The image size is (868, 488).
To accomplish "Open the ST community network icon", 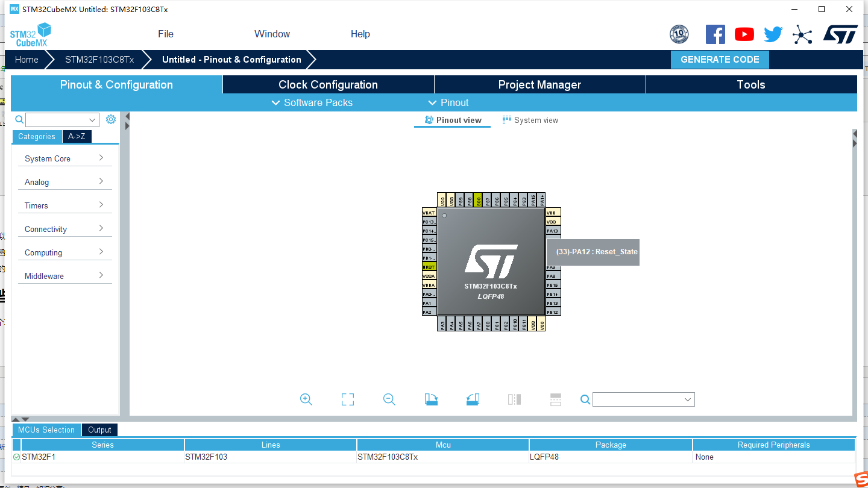I will (802, 34).
